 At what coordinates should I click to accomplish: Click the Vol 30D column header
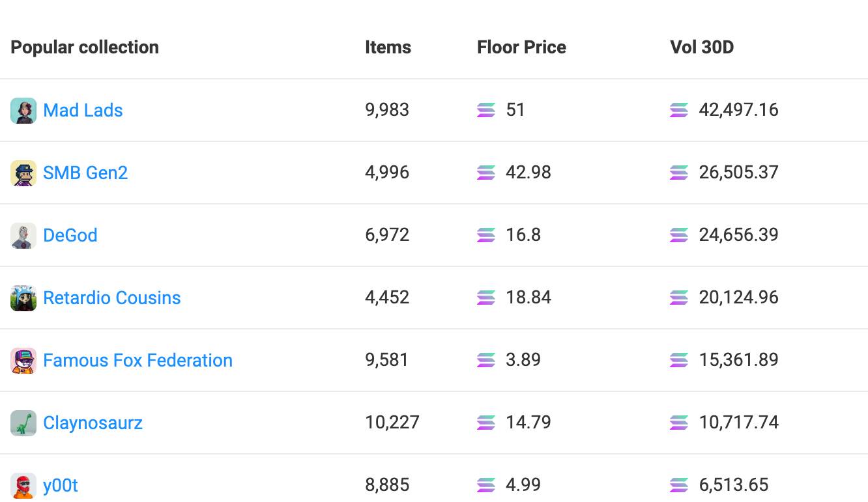point(702,48)
